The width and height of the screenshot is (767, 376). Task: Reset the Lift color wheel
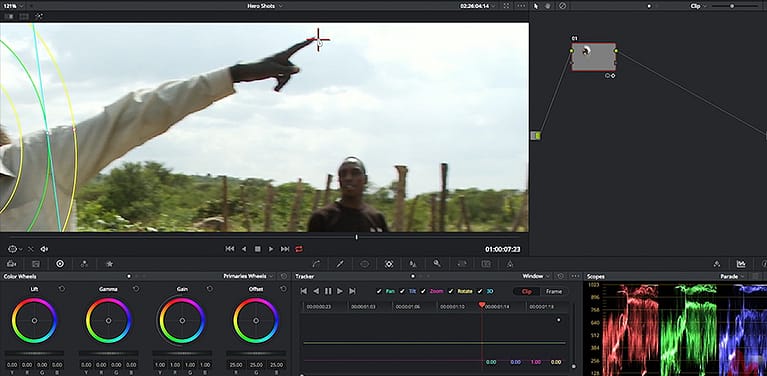coord(62,289)
